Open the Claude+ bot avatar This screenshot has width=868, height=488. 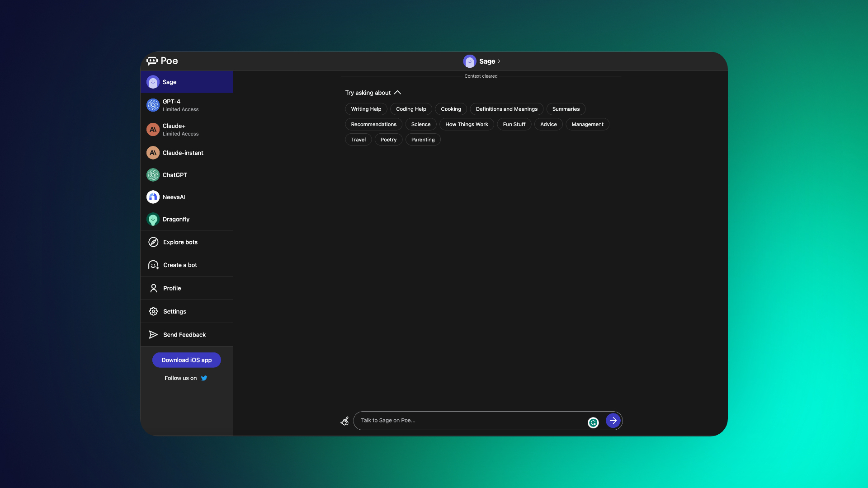click(x=153, y=130)
